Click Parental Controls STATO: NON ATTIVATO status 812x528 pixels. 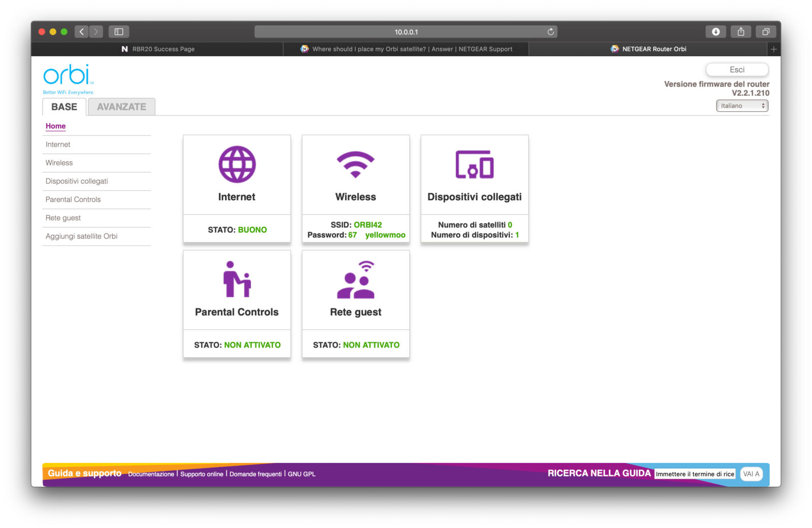237,345
